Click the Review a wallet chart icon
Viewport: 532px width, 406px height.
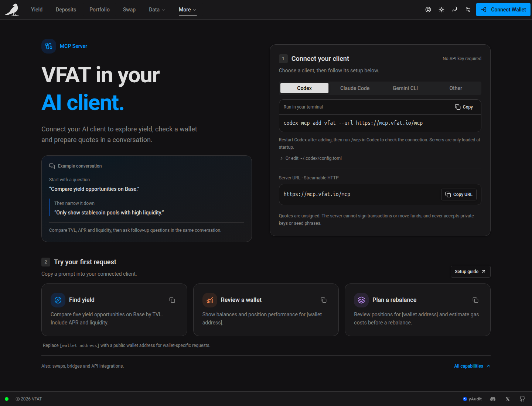pos(210,300)
